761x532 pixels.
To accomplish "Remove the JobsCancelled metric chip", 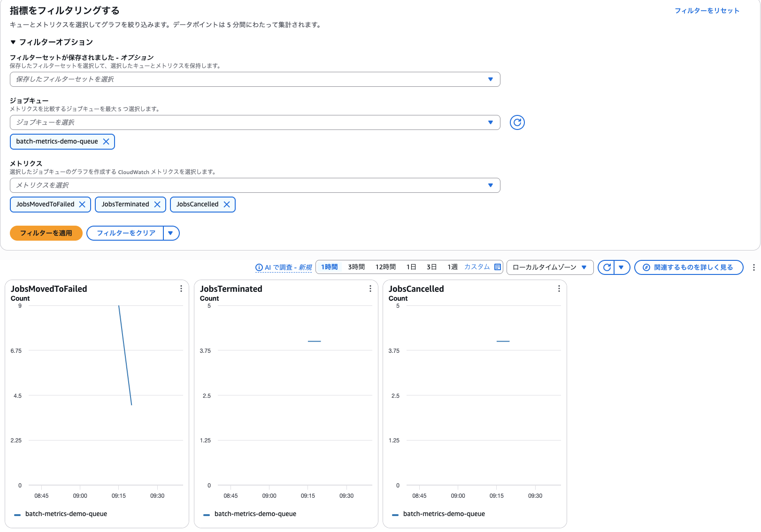I will pyautogui.click(x=227, y=205).
